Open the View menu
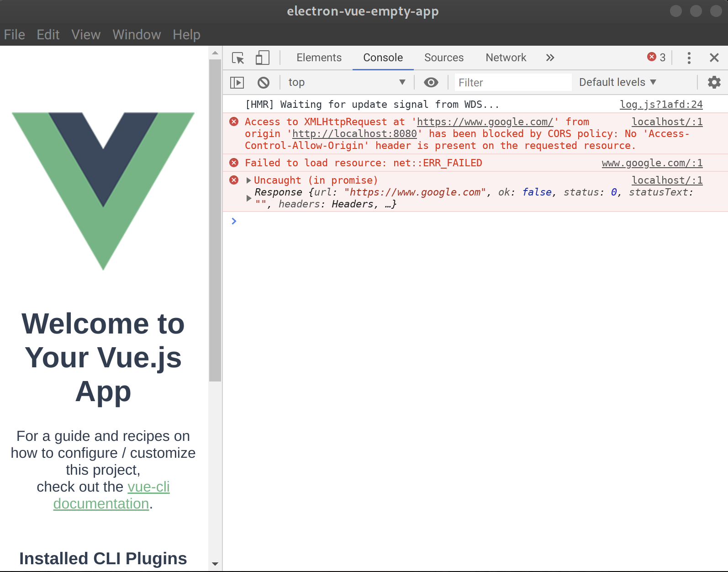The height and width of the screenshot is (572, 728). [86, 35]
